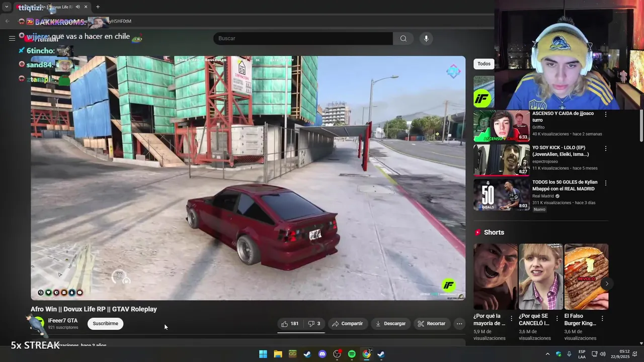
Task: Open network settings tray icon
Action: [594, 354]
